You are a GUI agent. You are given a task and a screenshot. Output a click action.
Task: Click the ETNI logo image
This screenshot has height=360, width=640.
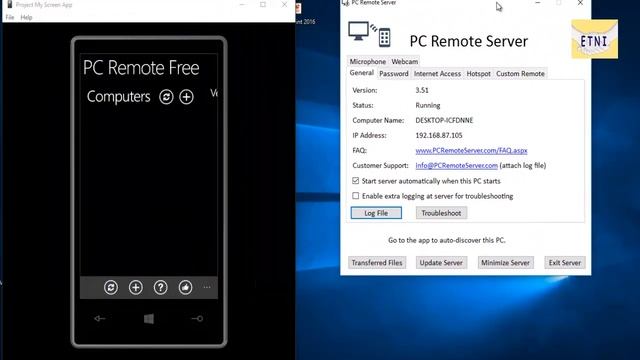click(x=594, y=39)
